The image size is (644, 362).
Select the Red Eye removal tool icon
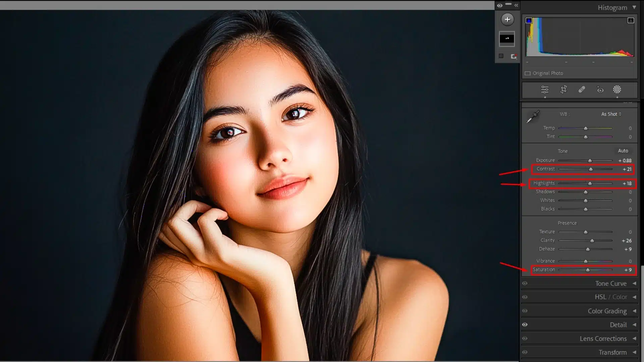[x=600, y=90]
